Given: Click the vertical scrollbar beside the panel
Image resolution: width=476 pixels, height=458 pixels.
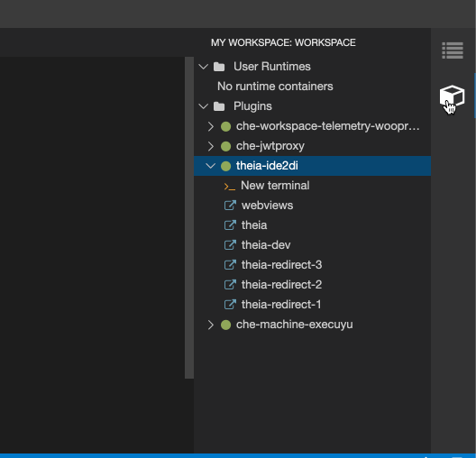Looking at the screenshot, I should click(189, 217).
